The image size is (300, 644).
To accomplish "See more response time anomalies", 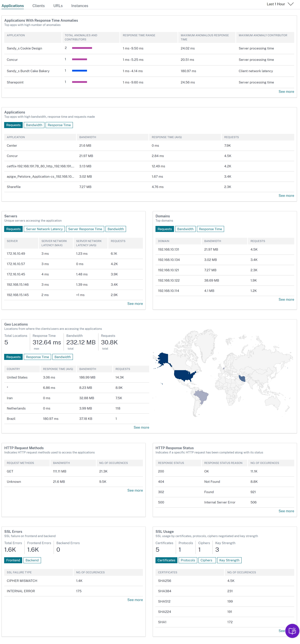I will pyautogui.click(x=286, y=92).
